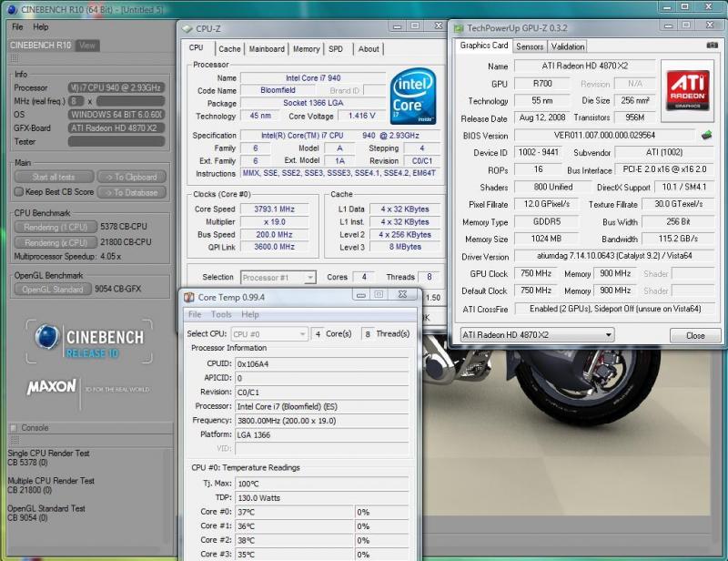Switch to the About tab in CPU-Z
The height and width of the screenshot is (561, 728).
[x=369, y=49]
